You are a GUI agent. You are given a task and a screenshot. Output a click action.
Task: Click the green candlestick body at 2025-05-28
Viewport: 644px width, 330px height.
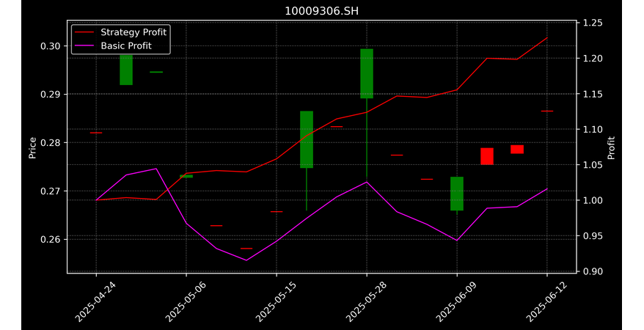(x=367, y=73)
